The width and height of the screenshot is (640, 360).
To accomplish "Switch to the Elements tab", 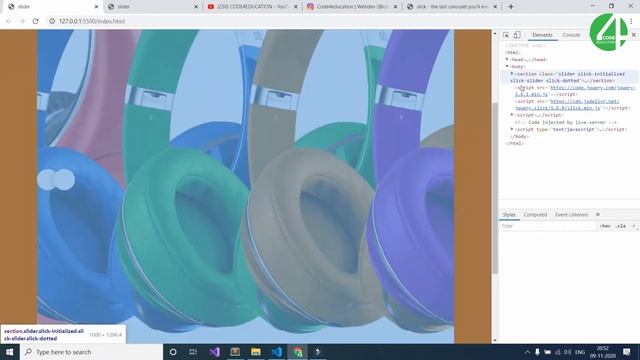I will pyautogui.click(x=542, y=35).
